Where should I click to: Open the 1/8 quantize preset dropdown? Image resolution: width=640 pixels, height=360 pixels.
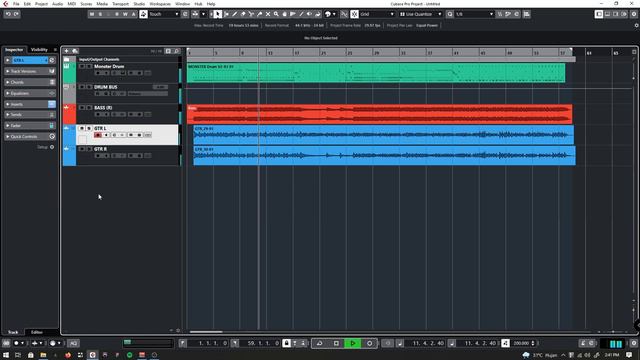pyautogui.click(x=474, y=14)
